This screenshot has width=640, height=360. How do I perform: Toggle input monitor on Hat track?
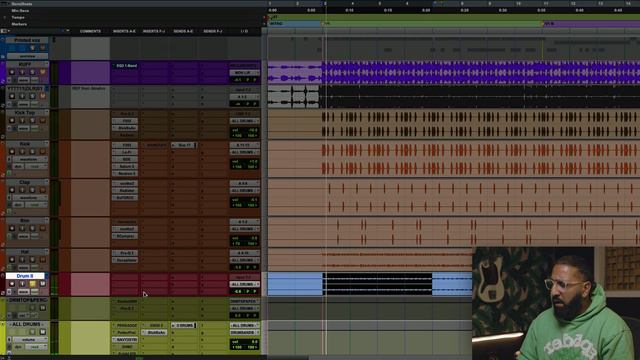(22, 260)
